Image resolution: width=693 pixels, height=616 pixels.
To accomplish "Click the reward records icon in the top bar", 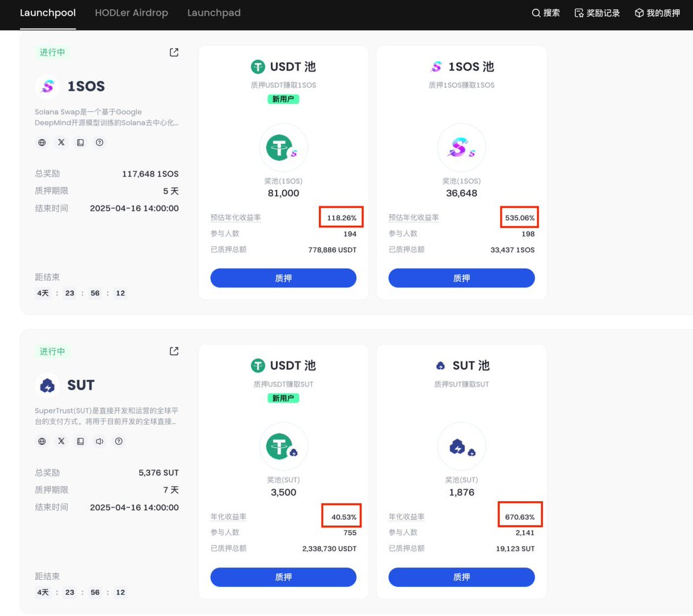I will (579, 13).
